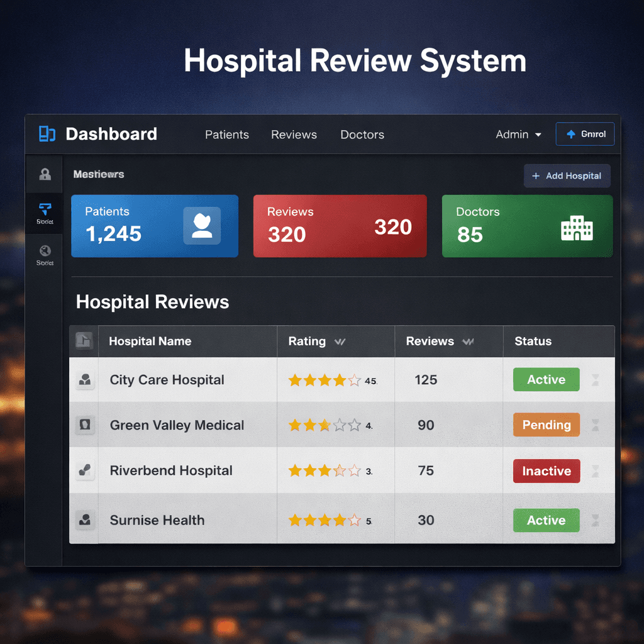Click the patient avatar icon on the Patients card
The height and width of the screenshot is (644, 644).
[x=203, y=226]
